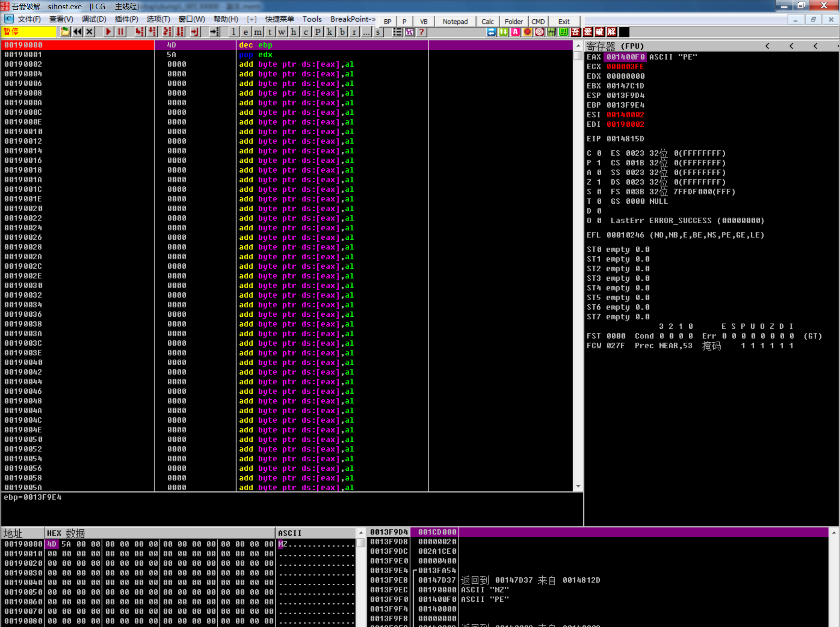Show Memory map with 'm' button

coord(258,32)
